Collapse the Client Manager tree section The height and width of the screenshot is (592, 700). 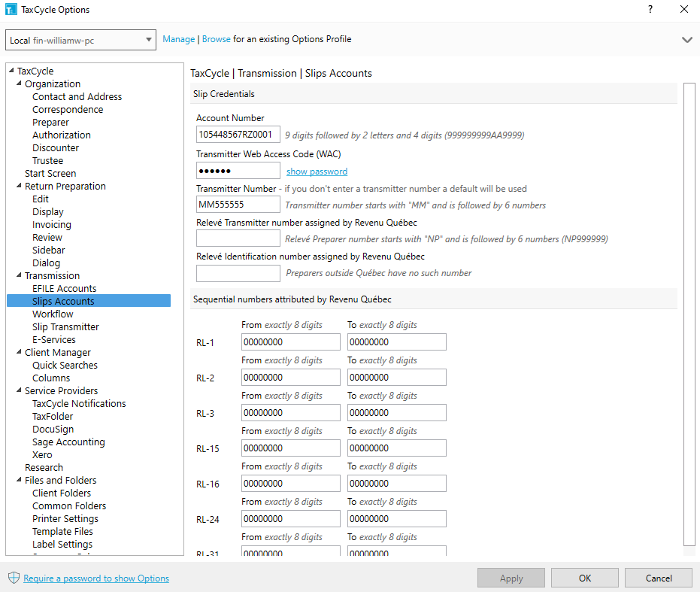pyautogui.click(x=19, y=352)
